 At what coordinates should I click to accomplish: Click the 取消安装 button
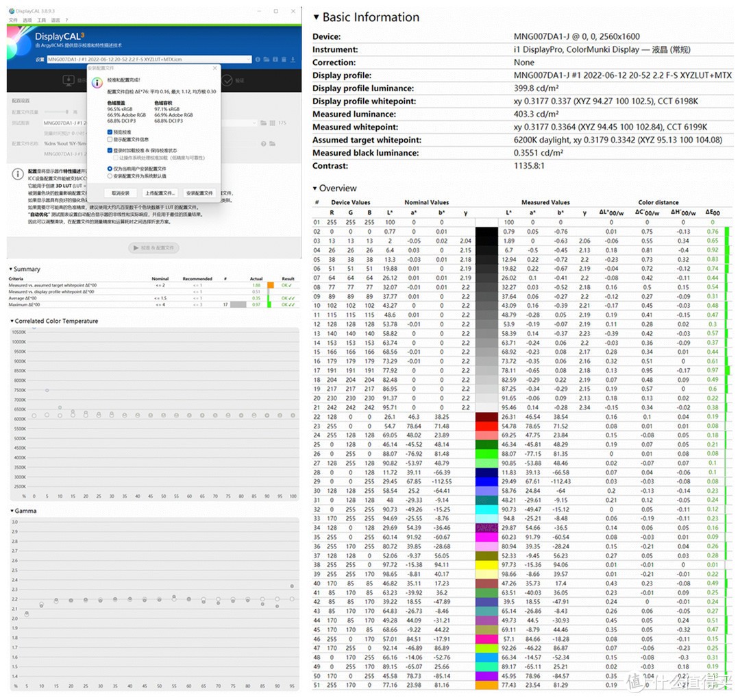tap(121, 193)
